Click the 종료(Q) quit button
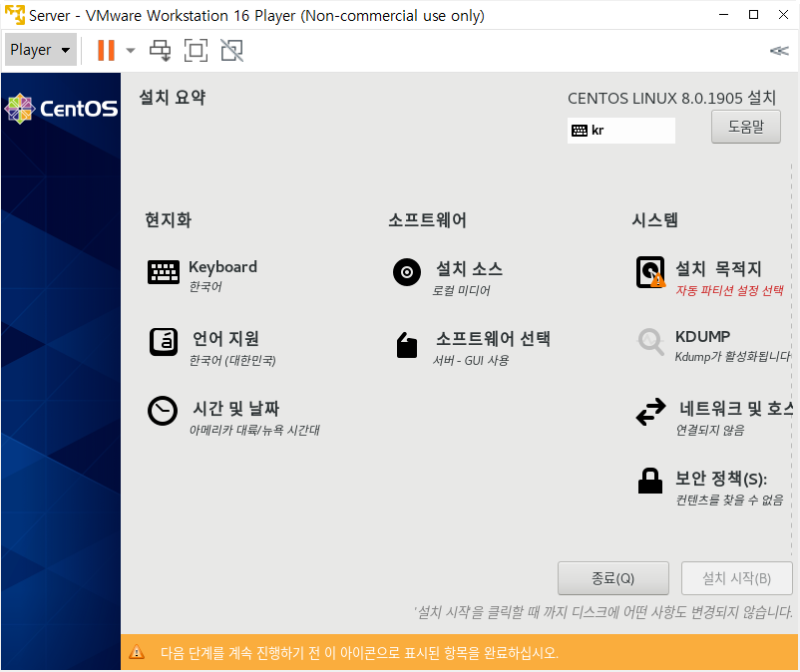Screen dimensions: 800x672 pos(612,578)
